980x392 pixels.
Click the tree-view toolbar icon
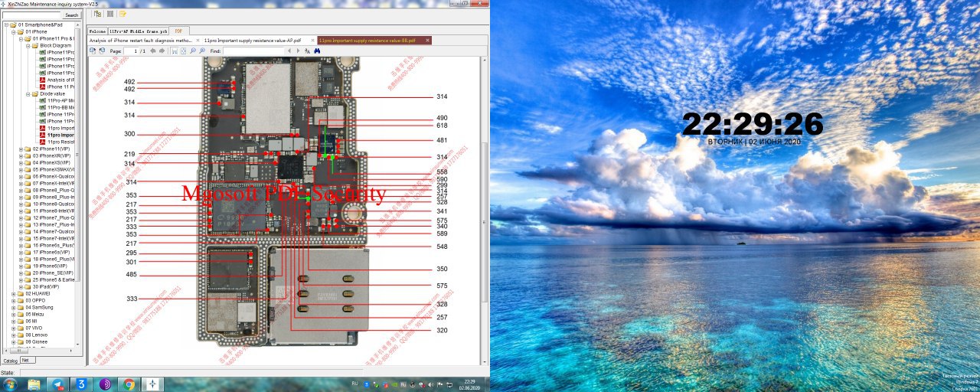point(97,14)
